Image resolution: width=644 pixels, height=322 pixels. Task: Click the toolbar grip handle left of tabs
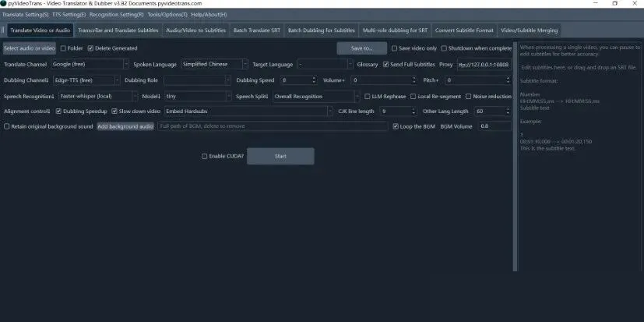click(x=3, y=30)
